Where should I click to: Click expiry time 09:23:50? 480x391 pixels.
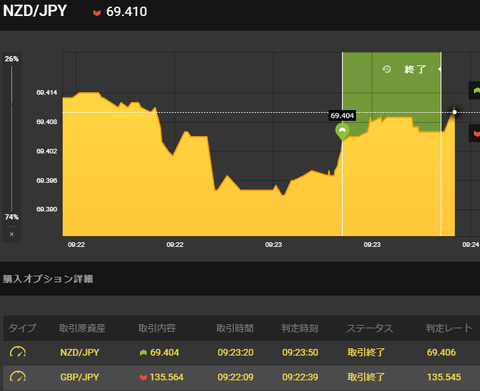[x=300, y=352]
